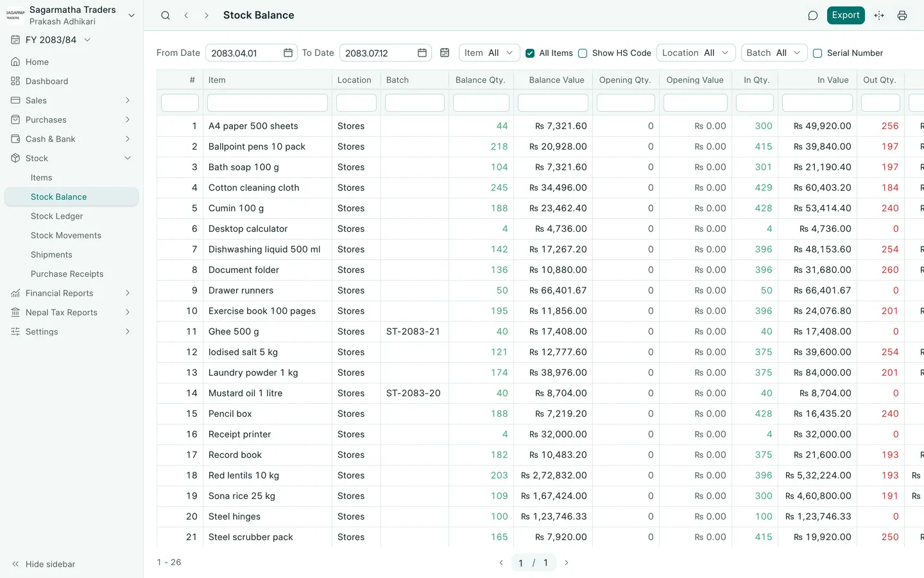Screen dimensions: 924x578
Task: Open the search magnifier icon
Action: (166, 15)
